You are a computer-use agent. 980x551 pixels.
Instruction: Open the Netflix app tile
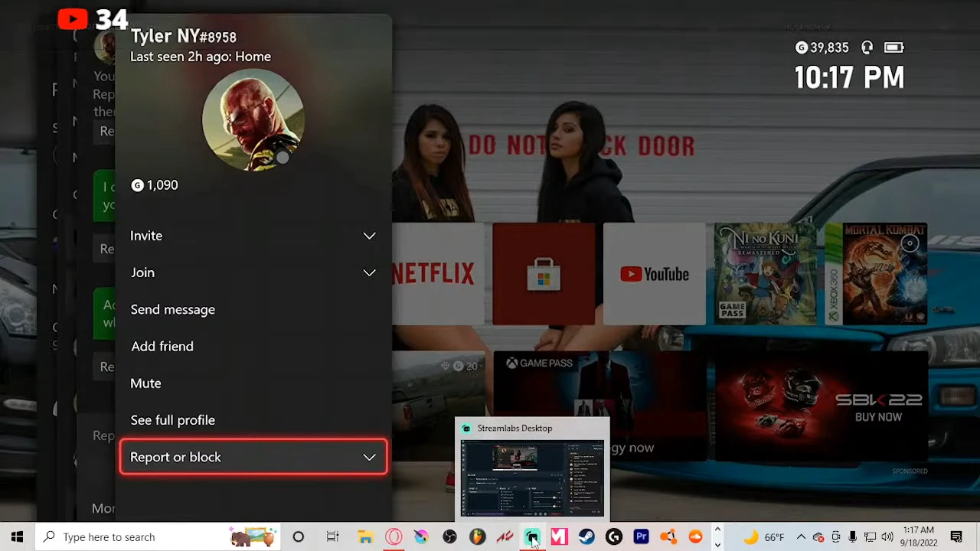438,274
